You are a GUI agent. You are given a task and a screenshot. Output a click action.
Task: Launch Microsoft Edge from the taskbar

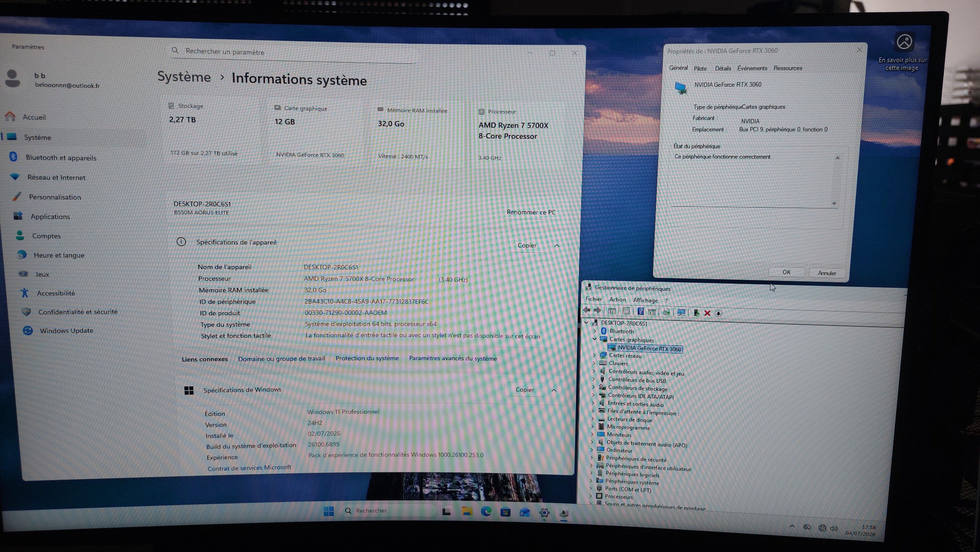[486, 512]
